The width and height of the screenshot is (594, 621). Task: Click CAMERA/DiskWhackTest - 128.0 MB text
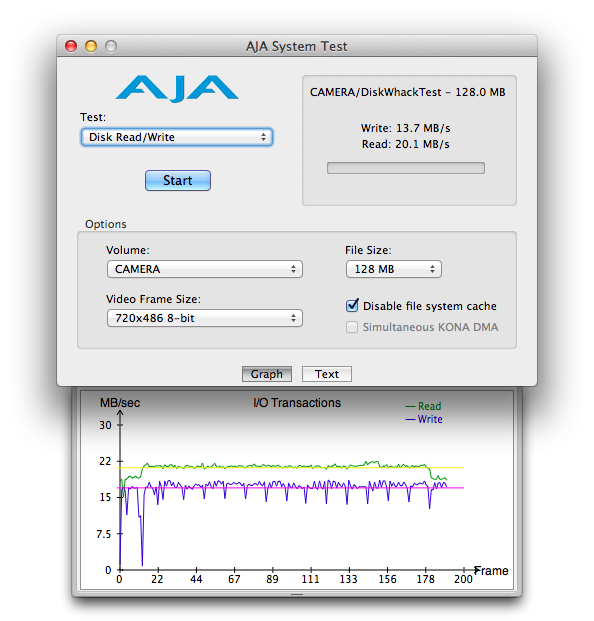(x=407, y=92)
